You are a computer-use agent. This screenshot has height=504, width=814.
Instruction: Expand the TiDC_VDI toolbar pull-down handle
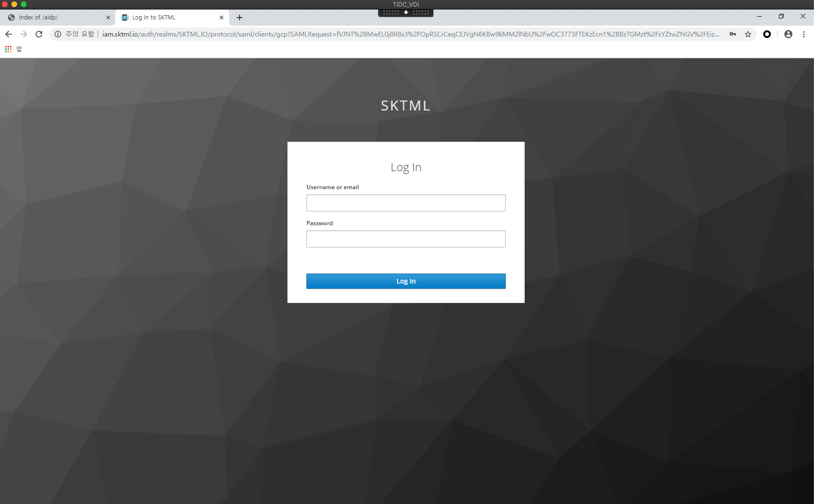click(x=406, y=13)
